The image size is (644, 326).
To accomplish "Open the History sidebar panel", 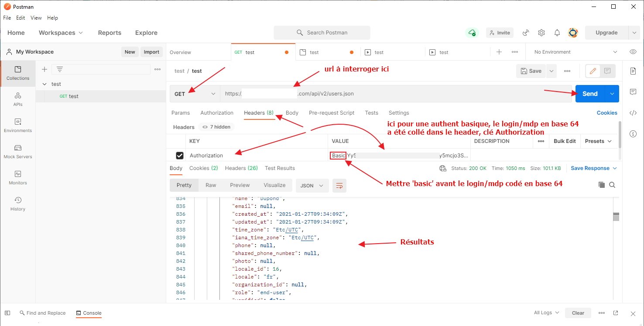I will click(18, 204).
